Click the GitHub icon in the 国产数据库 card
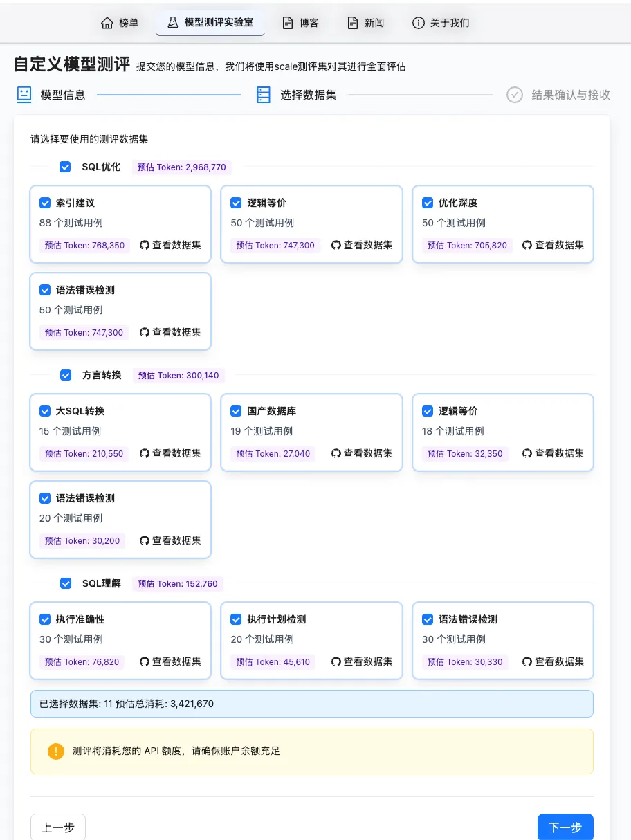631x840 pixels. click(x=336, y=453)
